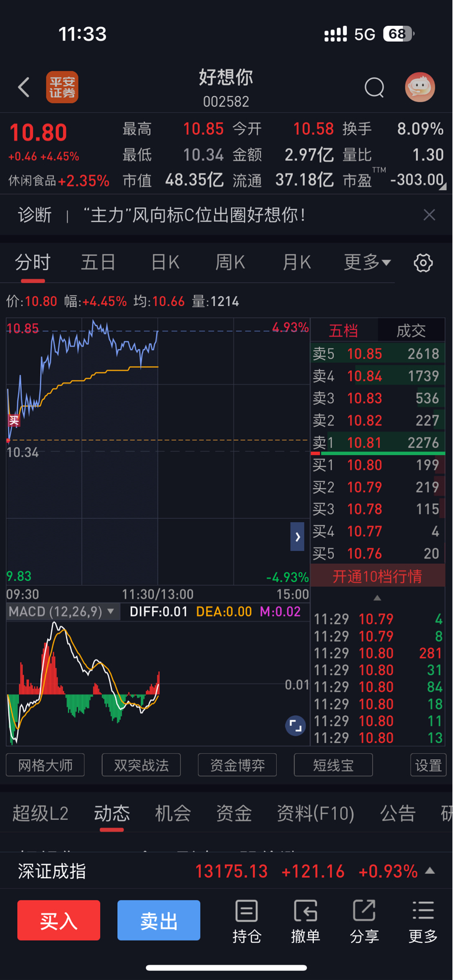453x980 pixels.
Task: Select 卖1 row at 10.81
Action: (x=378, y=443)
